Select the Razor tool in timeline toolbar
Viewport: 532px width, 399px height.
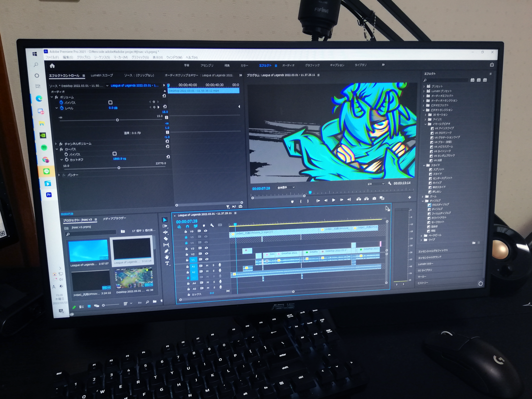point(165,239)
